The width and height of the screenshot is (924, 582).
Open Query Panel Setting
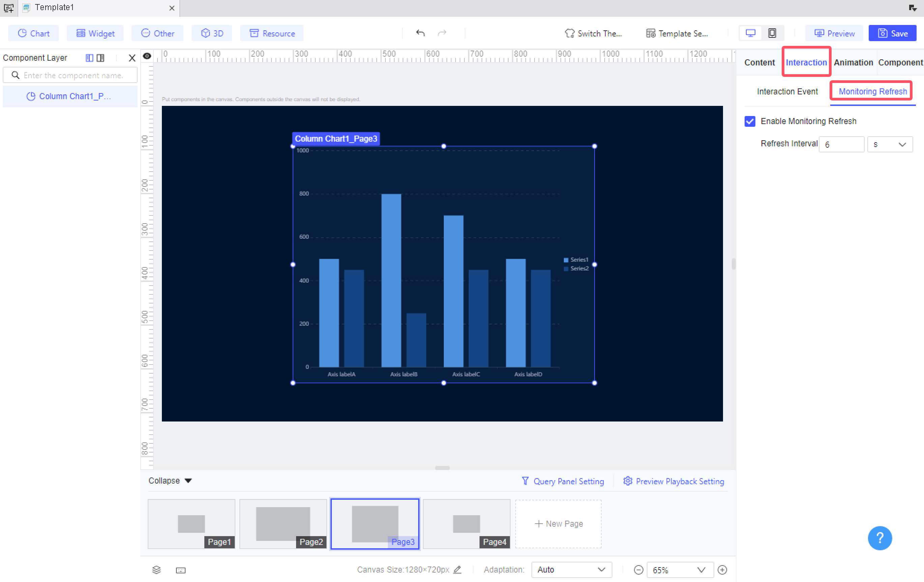tap(562, 481)
